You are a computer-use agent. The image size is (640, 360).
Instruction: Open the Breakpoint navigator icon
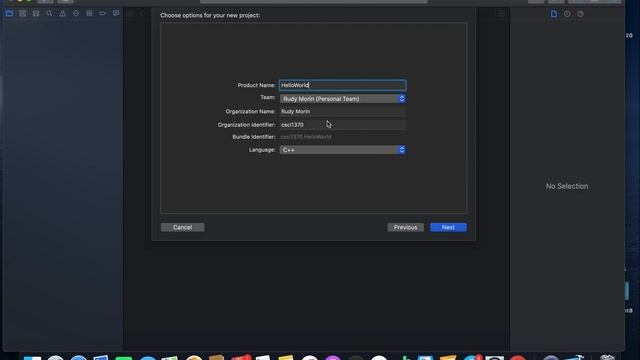click(x=102, y=13)
